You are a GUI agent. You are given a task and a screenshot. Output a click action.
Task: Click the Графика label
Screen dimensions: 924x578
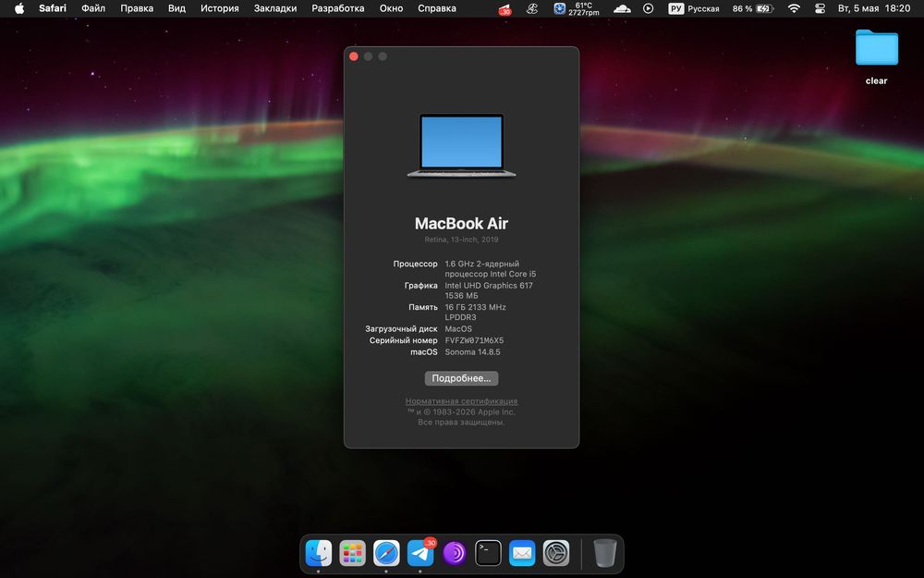(420, 286)
